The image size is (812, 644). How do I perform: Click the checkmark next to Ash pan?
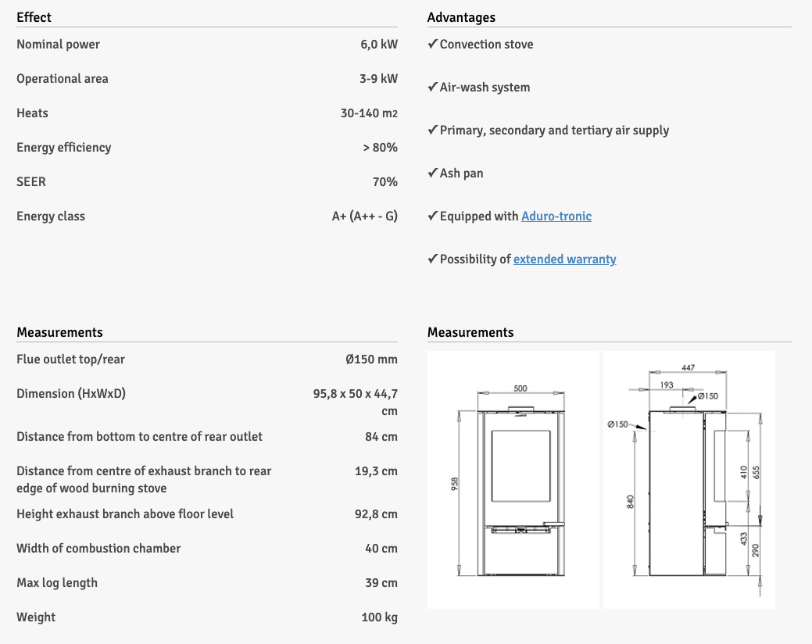tap(432, 174)
